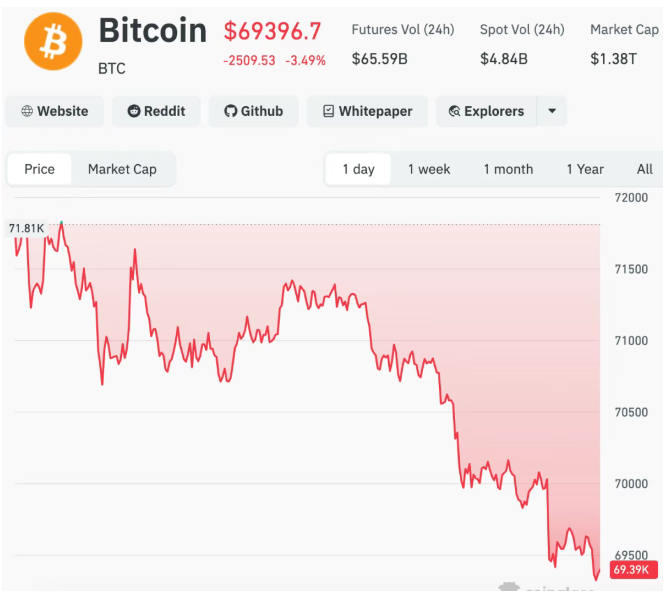Switch chart to Price view
This screenshot has width=669, height=593.
pyautogui.click(x=40, y=169)
